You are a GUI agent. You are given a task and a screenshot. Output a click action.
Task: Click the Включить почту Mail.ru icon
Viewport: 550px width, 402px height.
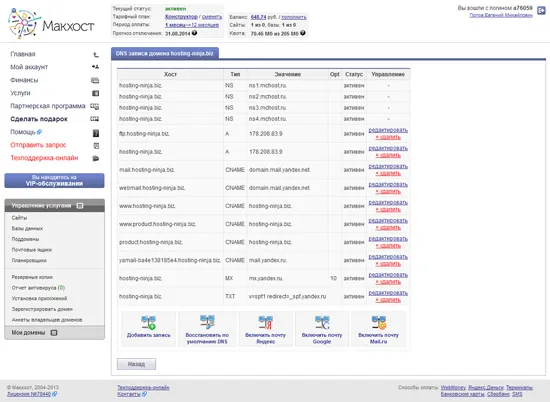tap(378, 322)
